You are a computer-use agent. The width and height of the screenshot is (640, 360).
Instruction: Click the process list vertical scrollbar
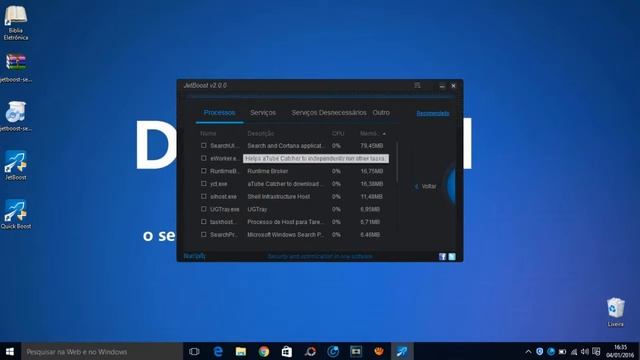[397, 162]
